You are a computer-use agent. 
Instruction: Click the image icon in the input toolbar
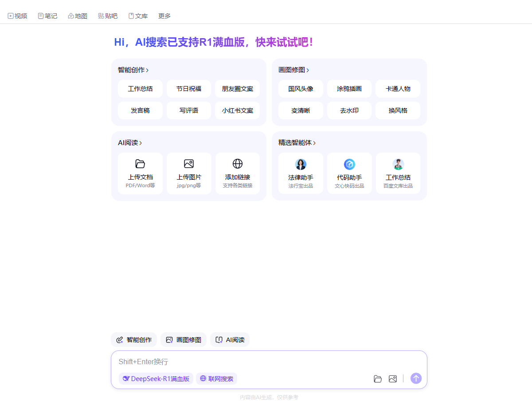[x=393, y=379]
